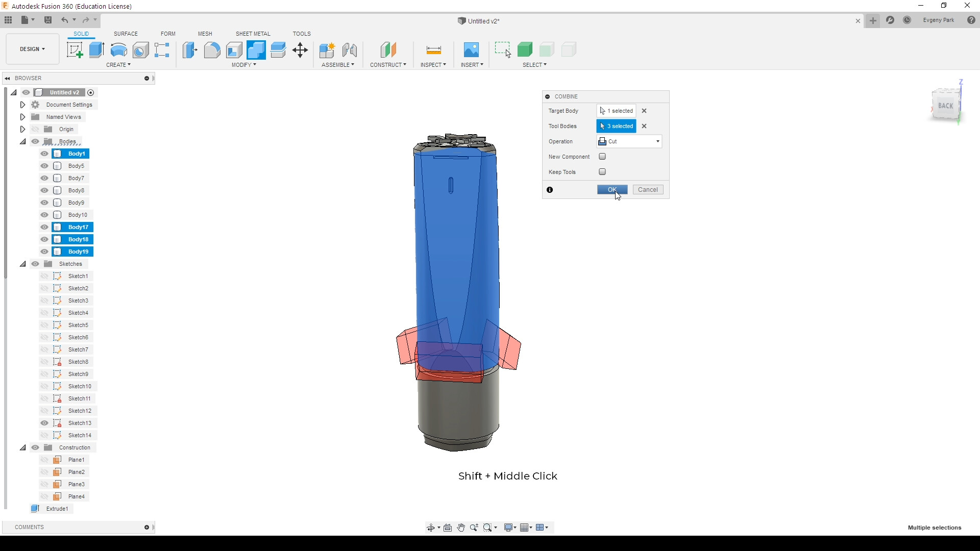Click the Insert image icon

pos(471,50)
